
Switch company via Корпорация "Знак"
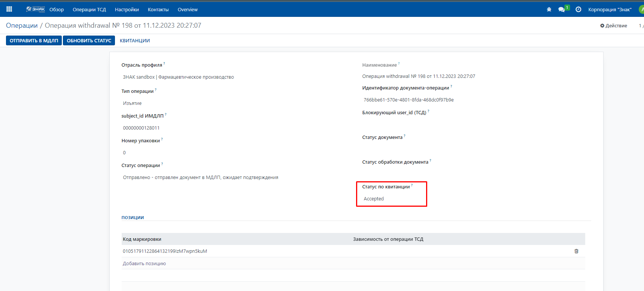(x=610, y=9)
